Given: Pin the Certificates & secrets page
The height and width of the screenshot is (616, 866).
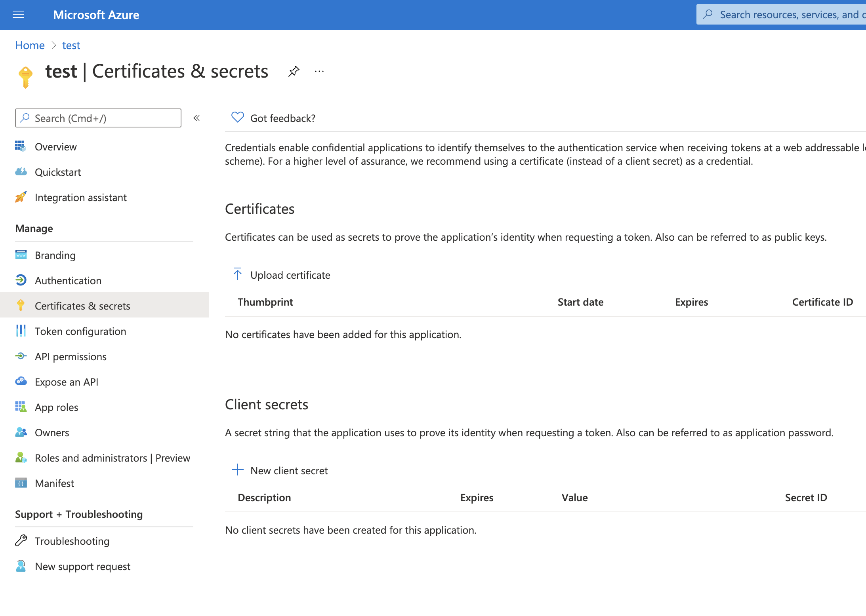Looking at the screenshot, I should (294, 72).
